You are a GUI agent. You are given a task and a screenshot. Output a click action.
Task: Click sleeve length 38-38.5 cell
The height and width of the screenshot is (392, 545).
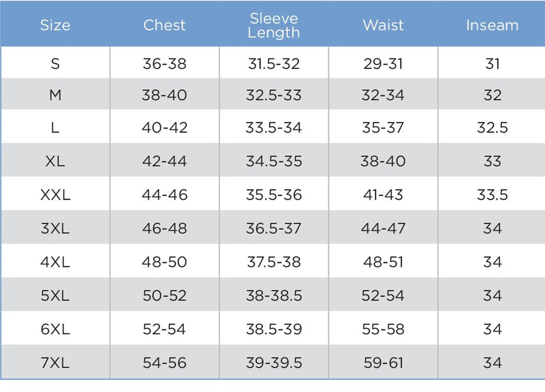274,295
